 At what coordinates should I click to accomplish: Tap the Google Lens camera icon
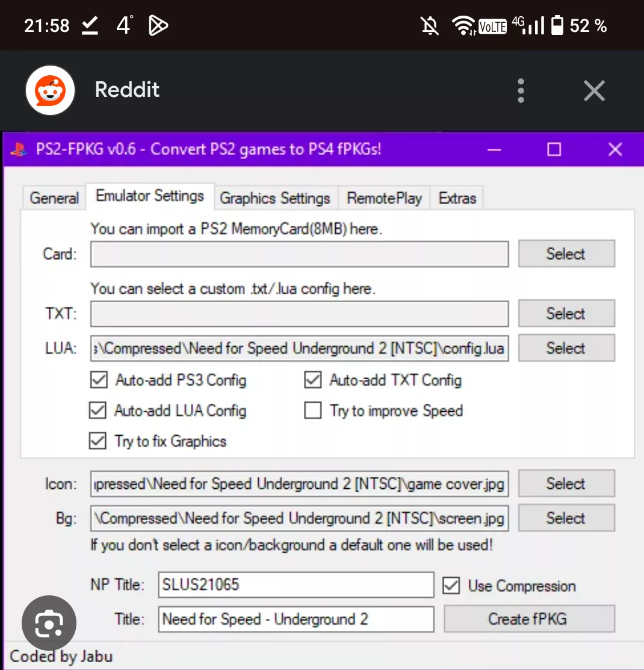[x=49, y=623]
